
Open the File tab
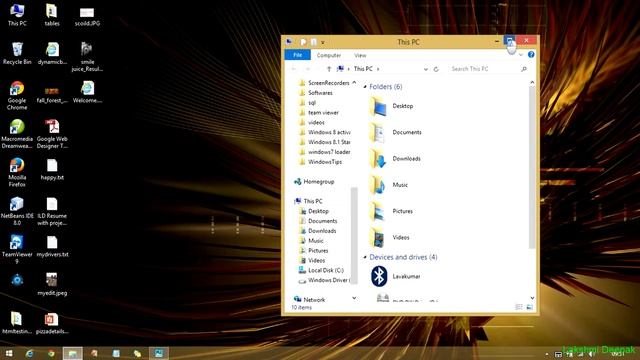(x=298, y=55)
